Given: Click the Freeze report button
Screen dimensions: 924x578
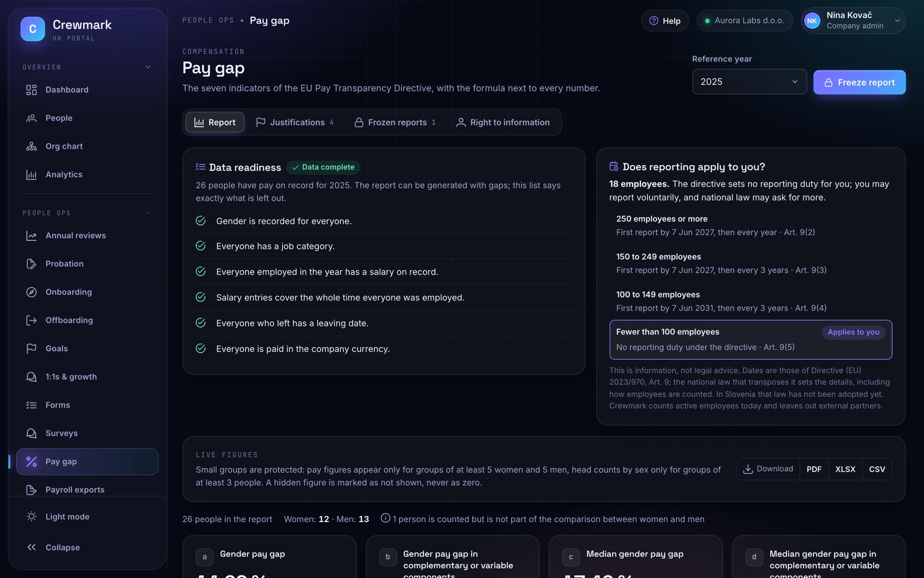Looking at the screenshot, I should point(860,82).
